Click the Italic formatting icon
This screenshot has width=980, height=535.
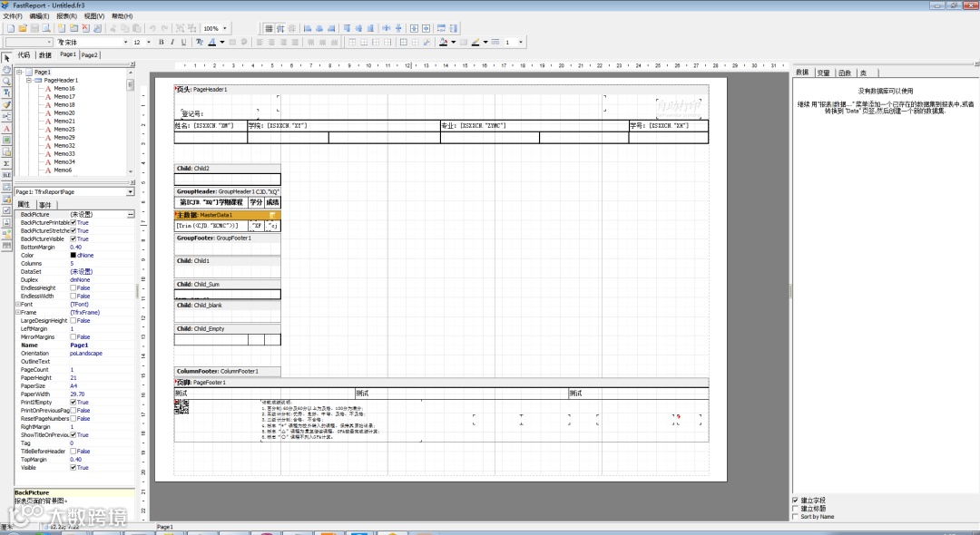point(172,42)
